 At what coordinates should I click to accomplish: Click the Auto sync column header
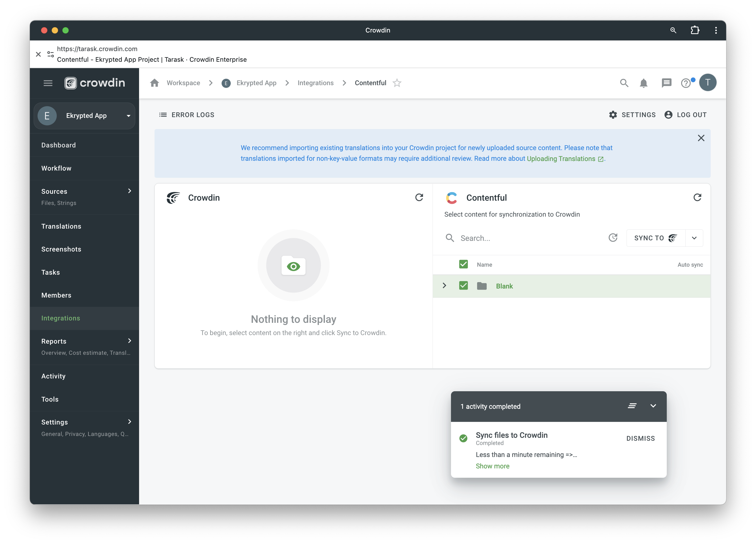(x=690, y=265)
